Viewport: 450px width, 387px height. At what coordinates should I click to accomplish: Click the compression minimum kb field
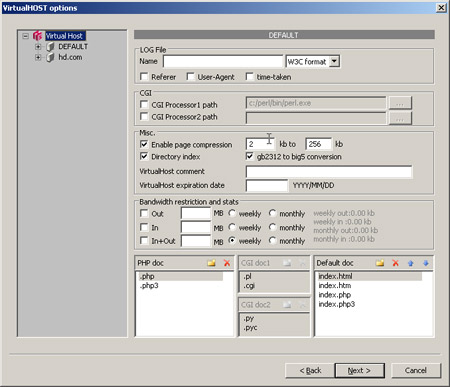(x=260, y=144)
